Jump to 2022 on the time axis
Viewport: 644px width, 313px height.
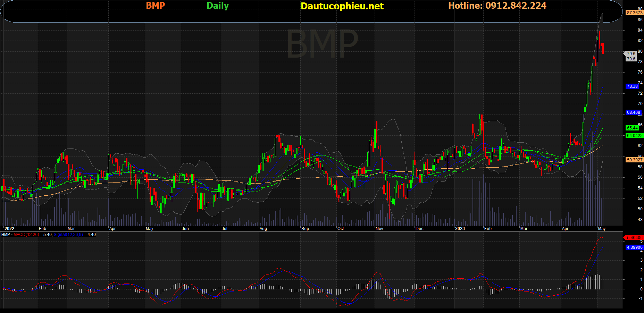[9, 229]
